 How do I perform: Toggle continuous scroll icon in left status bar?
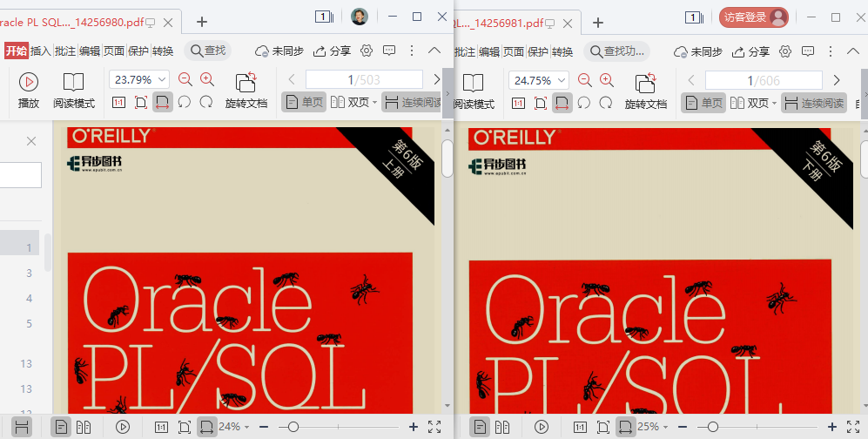point(22,427)
